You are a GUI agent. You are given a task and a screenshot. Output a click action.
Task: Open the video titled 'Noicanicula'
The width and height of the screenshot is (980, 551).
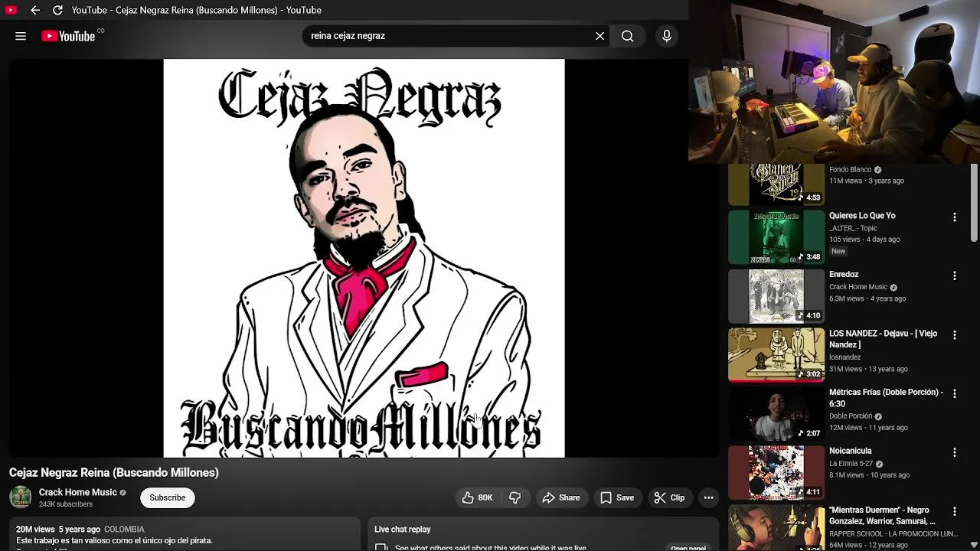(x=851, y=451)
